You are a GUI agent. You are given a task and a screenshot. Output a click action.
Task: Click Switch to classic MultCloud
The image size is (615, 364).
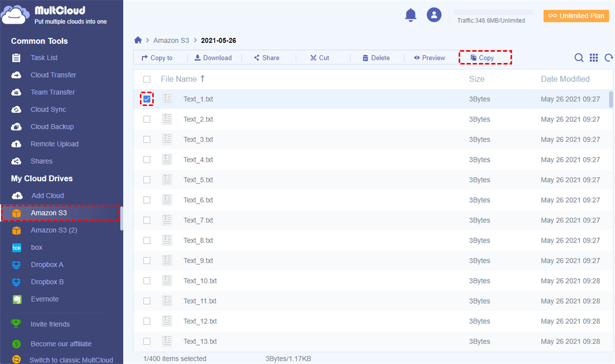click(x=71, y=360)
